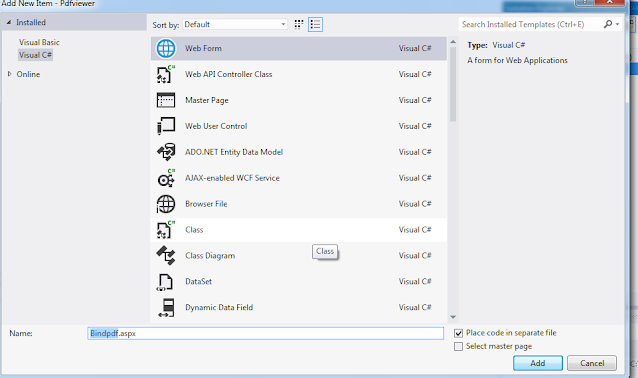638x378 pixels.
Task: Click the scrollbar up arrow
Action: pyautogui.click(x=453, y=42)
